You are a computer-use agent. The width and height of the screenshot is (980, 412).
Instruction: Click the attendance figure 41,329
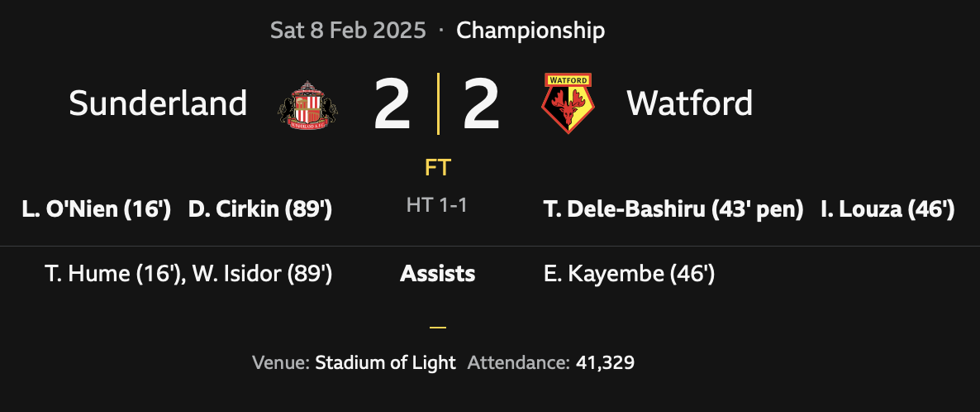tap(605, 362)
